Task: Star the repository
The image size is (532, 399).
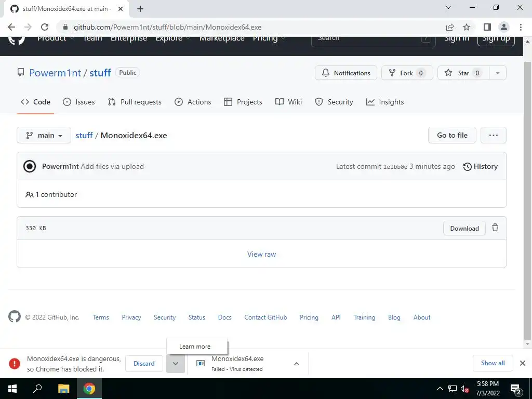Action: 463,73
